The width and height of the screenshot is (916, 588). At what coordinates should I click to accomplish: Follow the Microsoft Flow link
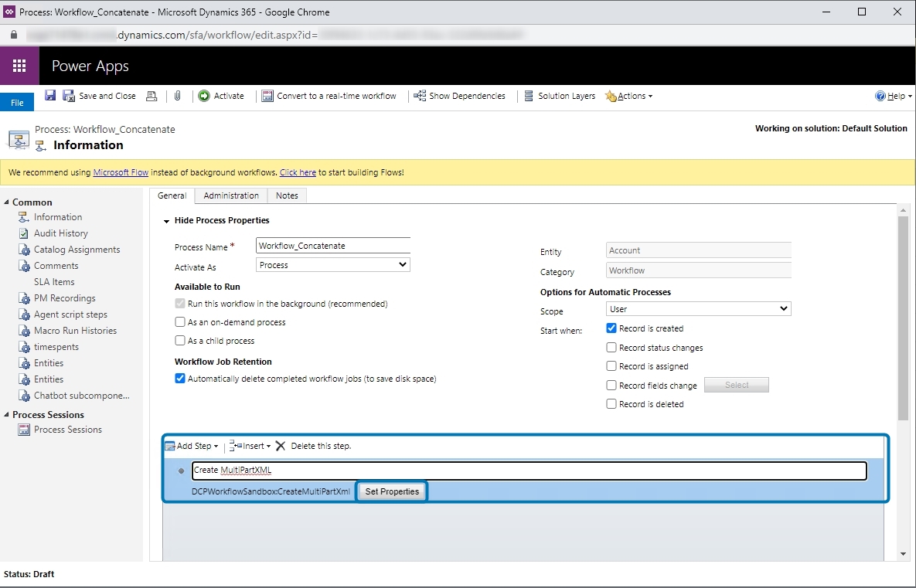121,172
